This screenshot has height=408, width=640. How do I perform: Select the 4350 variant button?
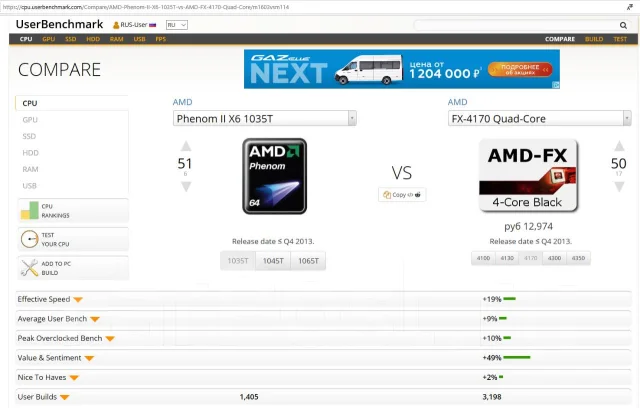click(578, 258)
